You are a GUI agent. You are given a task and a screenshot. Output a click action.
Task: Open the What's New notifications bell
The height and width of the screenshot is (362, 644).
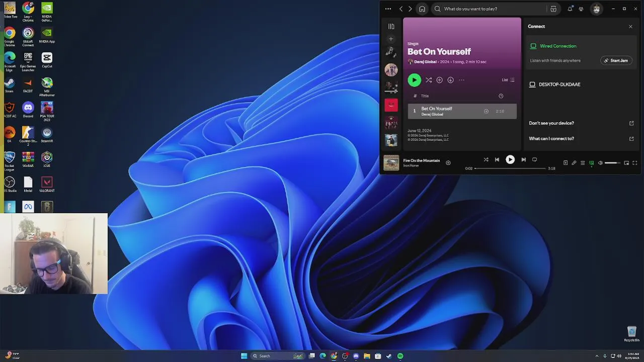(x=570, y=9)
